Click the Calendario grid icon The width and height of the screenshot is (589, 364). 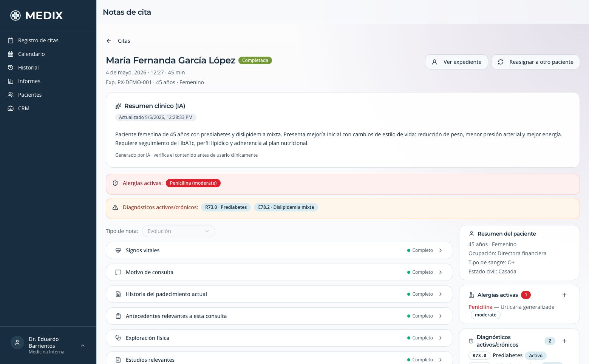pos(11,54)
